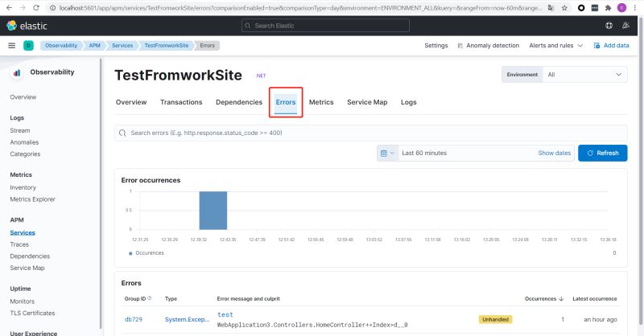Open TLS Certificates in sidebar
Screen dimensions: 644x336
point(32,313)
